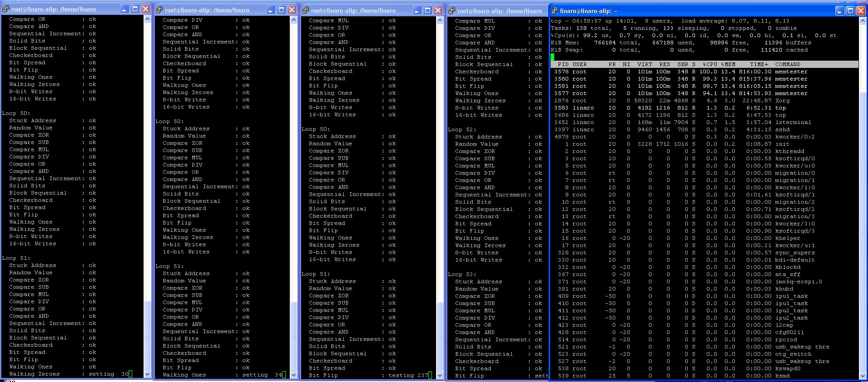Close the window showing 'testing 237'
This screenshot has width=868, height=382.
[x=438, y=10]
